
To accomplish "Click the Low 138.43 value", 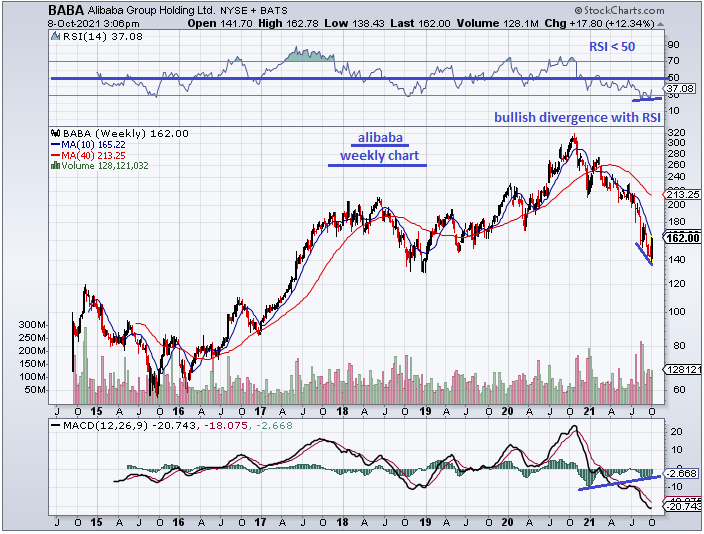I will pyautogui.click(x=355, y=23).
